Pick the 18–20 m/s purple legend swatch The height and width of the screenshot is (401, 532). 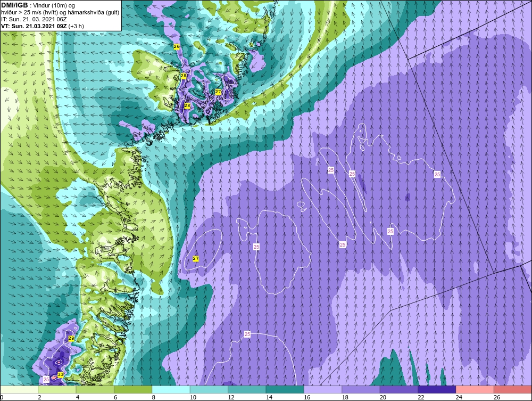(x=361, y=389)
